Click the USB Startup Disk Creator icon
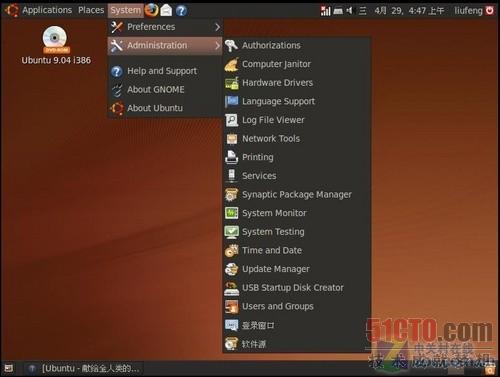 tap(231, 288)
